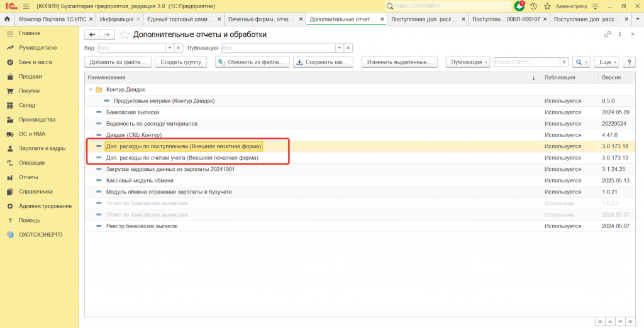
Task: Click the Зарплата и кадры person icon
Action: point(10,149)
